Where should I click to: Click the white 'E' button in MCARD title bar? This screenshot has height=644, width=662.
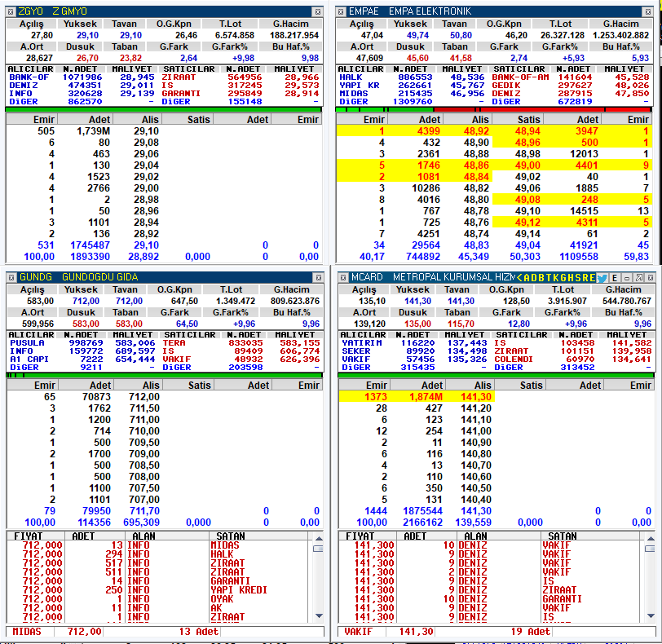615,278
